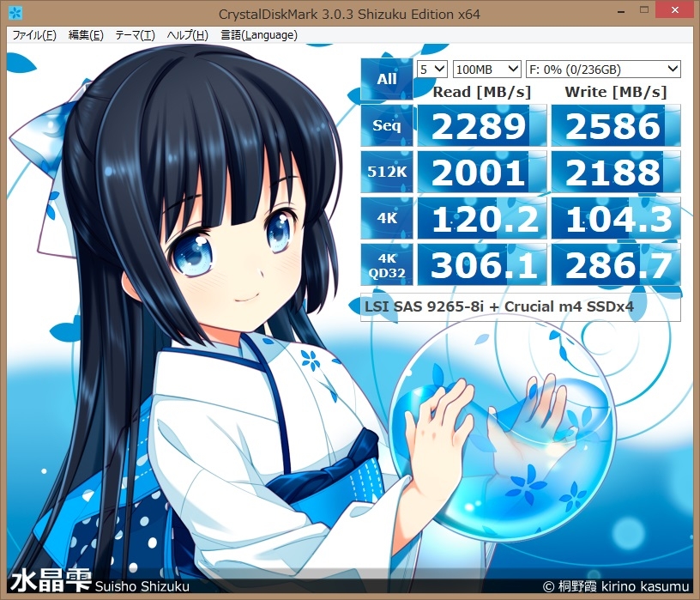Select Seq read value 2289

[482, 125]
